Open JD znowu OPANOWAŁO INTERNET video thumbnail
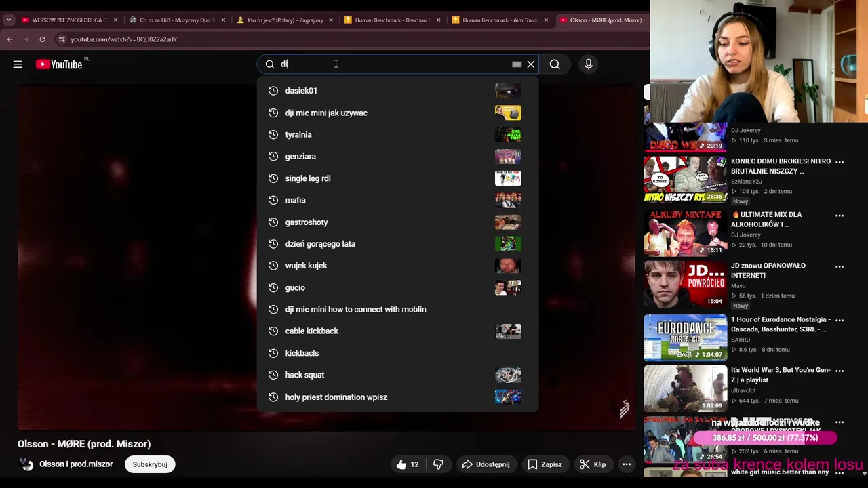Viewport: 868px width, 488px height. click(685, 284)
